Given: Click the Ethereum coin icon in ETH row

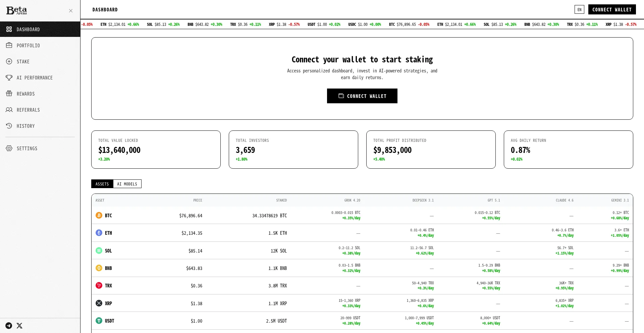Looking at the screenshot, I should click(99, 233).
